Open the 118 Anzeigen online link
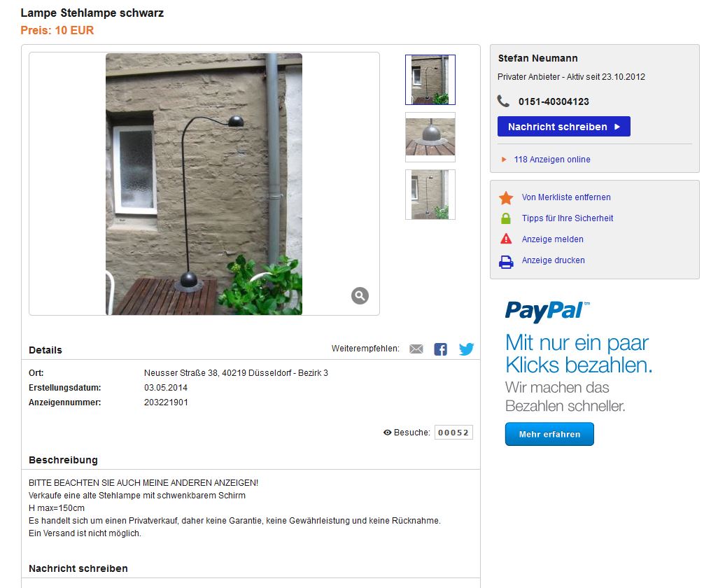The width and height of the screenshot is (725, 588). point(552,160)
